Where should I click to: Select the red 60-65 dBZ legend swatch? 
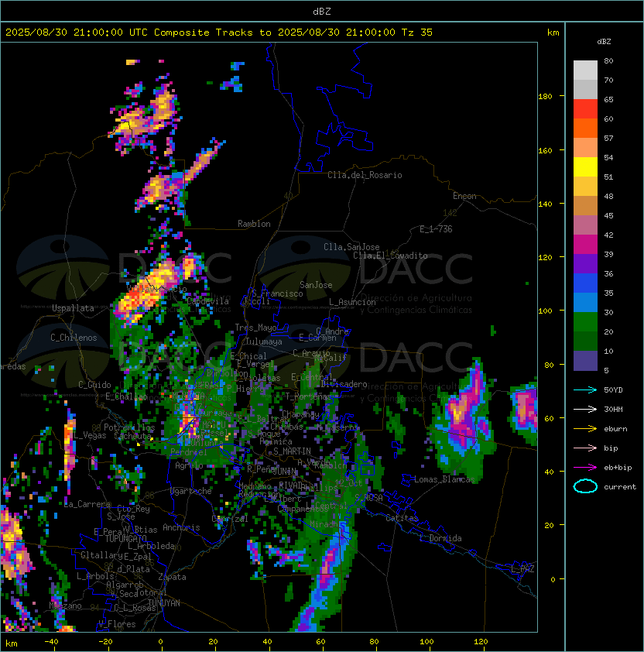tap(585, 109)
